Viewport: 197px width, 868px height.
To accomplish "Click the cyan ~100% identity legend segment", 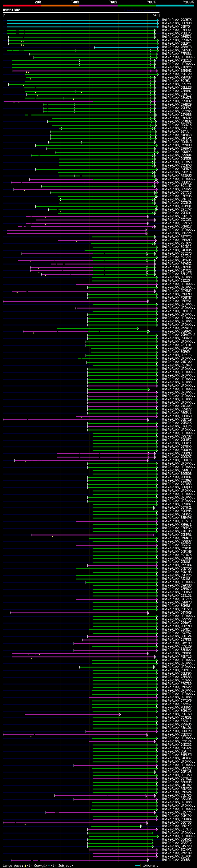I will pyautogui.click(x=175, y=6).
